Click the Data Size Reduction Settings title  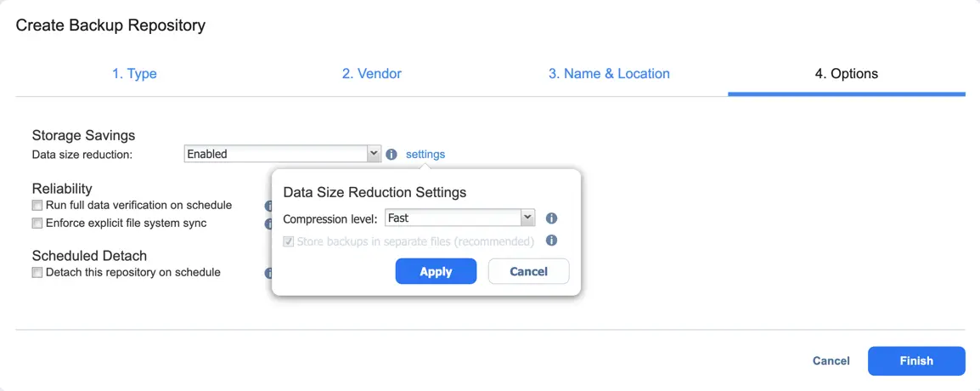pyautogui.click(x=375, y=192)
